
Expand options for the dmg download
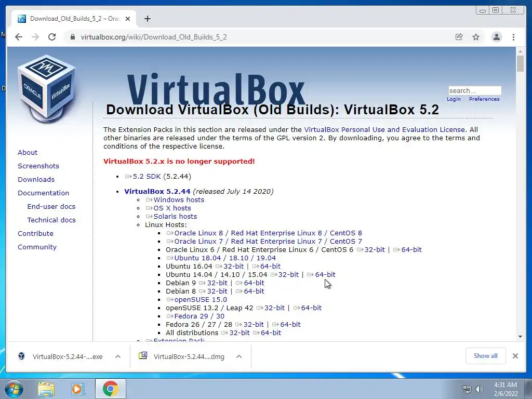point(239,356)
